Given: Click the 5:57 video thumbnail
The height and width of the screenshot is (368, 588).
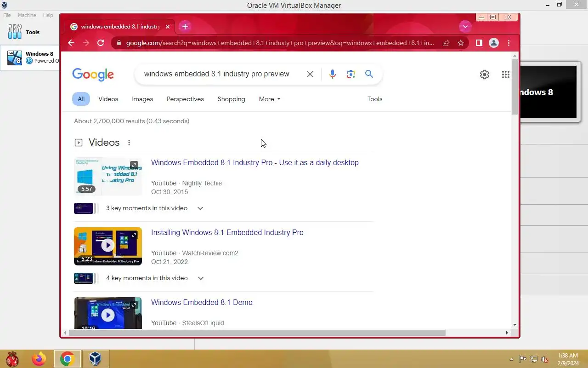Looking at the screenshot, I should (108, 176).
